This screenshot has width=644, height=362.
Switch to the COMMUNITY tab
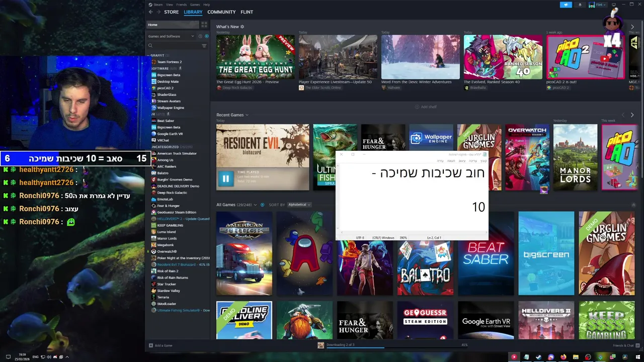tap(221, 12)
